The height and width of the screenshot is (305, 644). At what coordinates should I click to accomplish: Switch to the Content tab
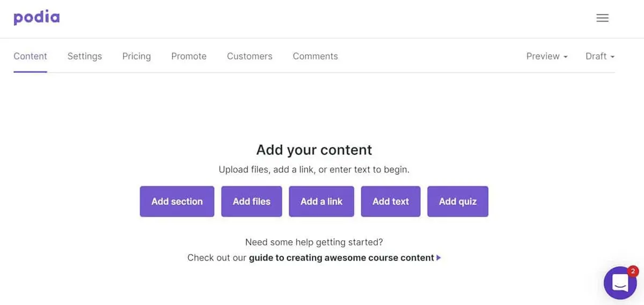(30, 56)
